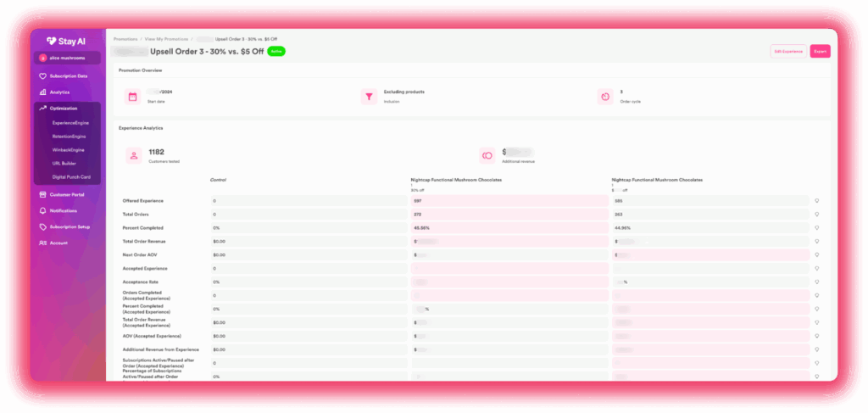This screenshot has height=413, width=868.
Task: Click the Additional revenue coins icon
Action: tap(487, 155)
